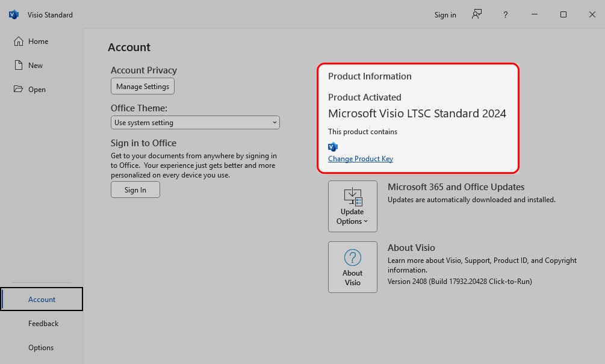Click the Manage Settings button
The height and width of the screenshot is (364, 605).
point(143,87)
